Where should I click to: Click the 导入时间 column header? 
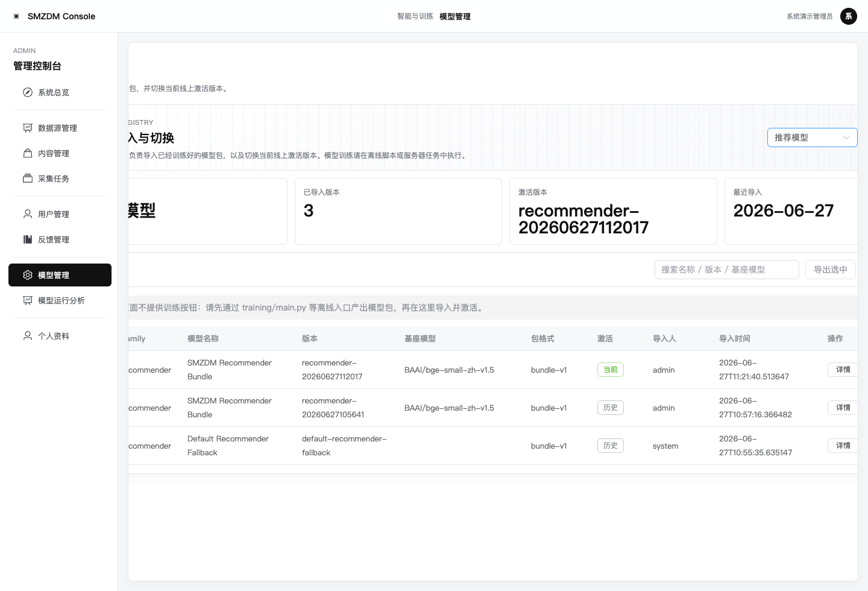(735, 339)
